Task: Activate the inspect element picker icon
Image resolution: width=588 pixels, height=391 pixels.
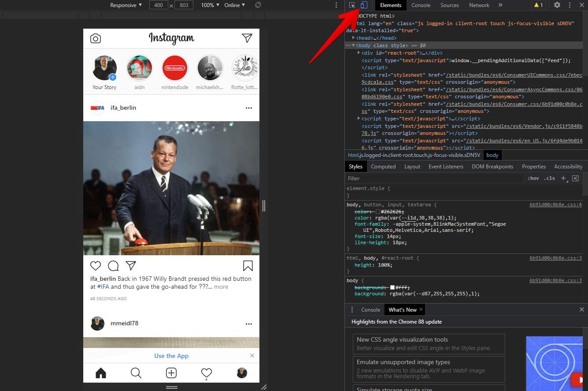Action: (352, 5)
